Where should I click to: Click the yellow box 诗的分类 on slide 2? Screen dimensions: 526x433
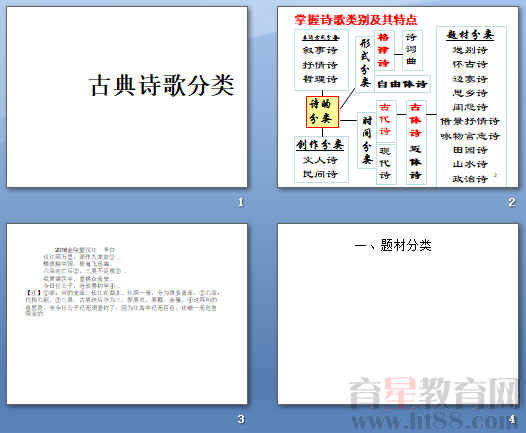322,112
